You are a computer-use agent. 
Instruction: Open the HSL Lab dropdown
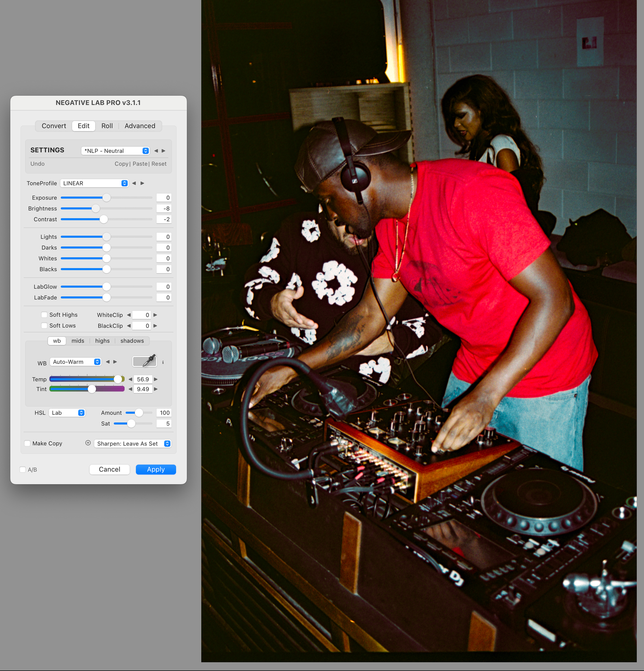pyautogui.click(x=67, y=413)
